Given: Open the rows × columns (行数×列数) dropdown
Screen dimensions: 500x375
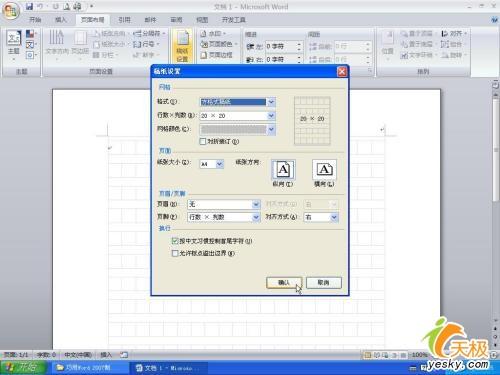Looking at the screenshot, I should click(x=271, y=116).
